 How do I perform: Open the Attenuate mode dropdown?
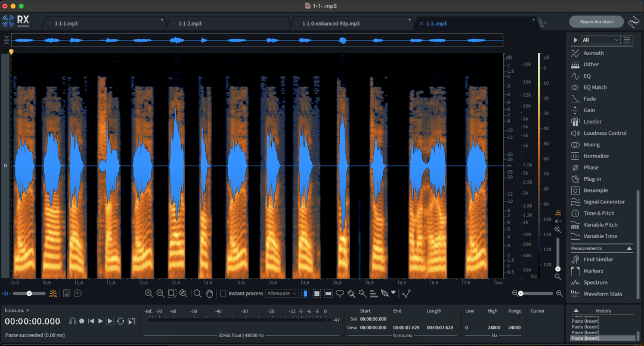coord(281,294)
